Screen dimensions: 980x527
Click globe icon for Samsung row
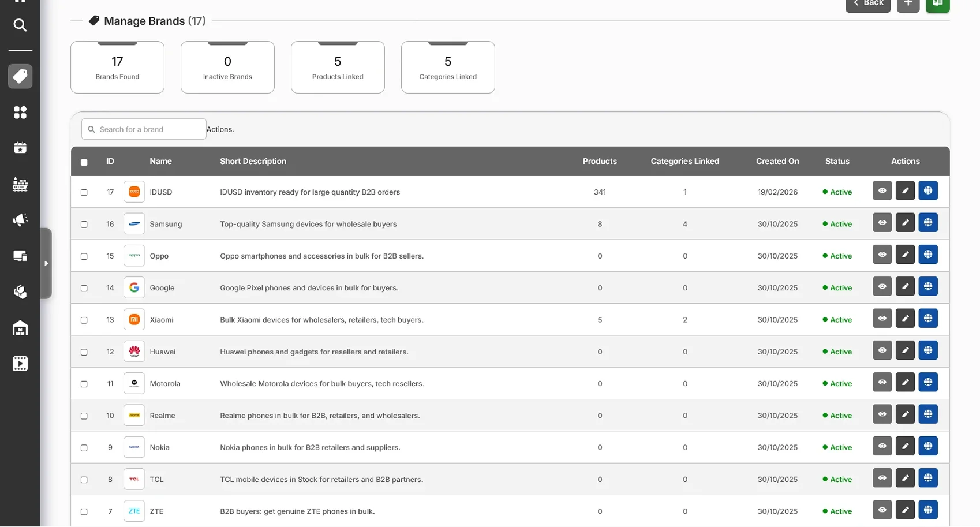(928, 222)
